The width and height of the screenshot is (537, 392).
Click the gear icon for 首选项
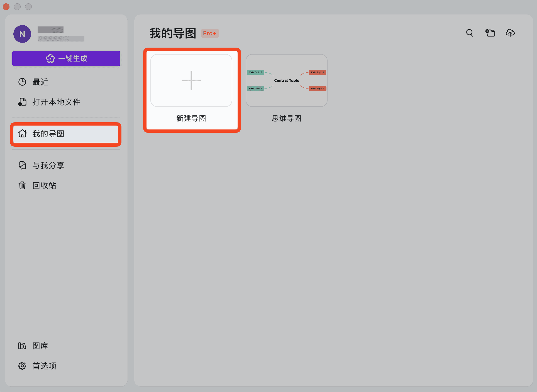coord(22,366)
